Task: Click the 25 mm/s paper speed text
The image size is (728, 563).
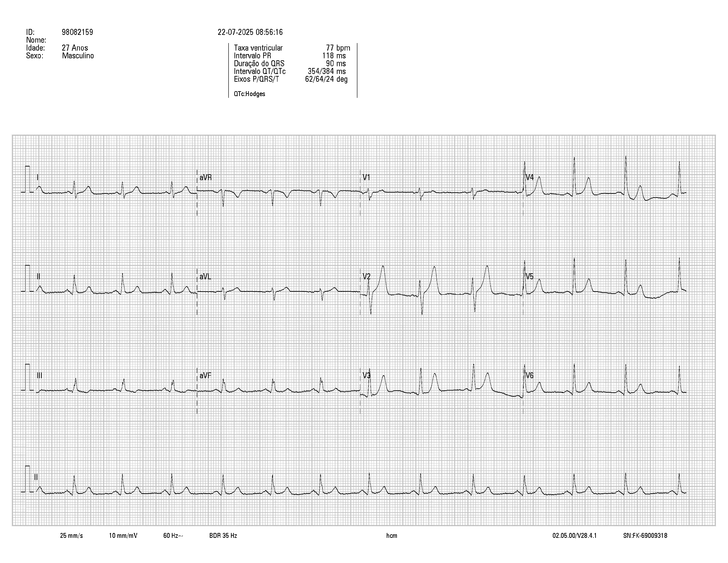Action: point(71,536)
